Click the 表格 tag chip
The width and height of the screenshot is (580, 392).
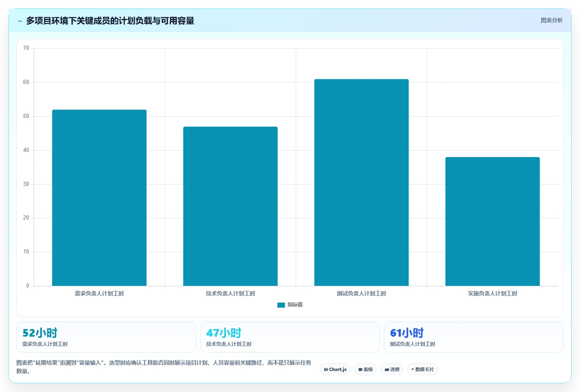tap(365, 369)
